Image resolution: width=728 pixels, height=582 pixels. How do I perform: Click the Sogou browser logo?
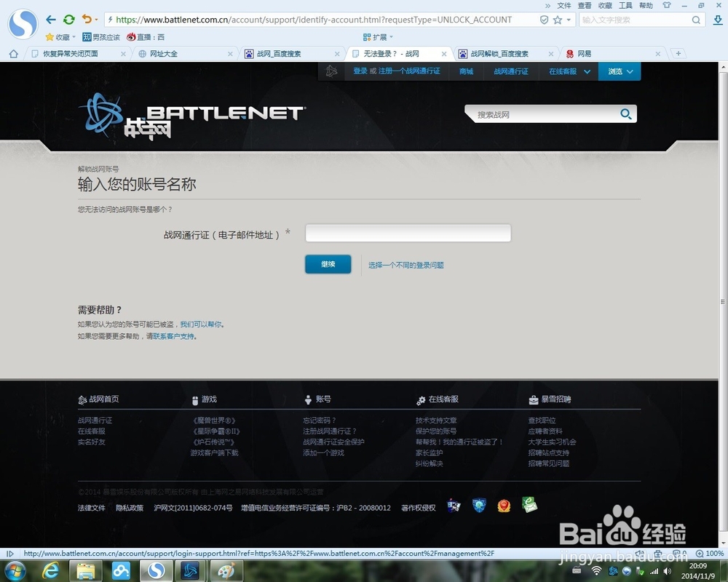23,23
